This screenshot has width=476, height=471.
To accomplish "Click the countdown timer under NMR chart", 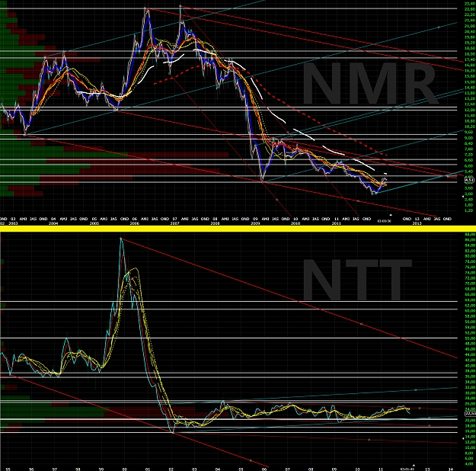I will pyautogui.click(x=384, y=221).
